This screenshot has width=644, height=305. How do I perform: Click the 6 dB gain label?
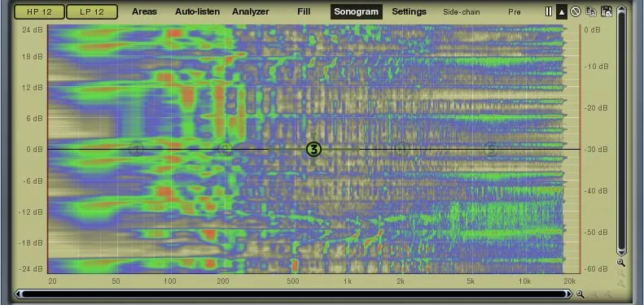coord(33,118)
